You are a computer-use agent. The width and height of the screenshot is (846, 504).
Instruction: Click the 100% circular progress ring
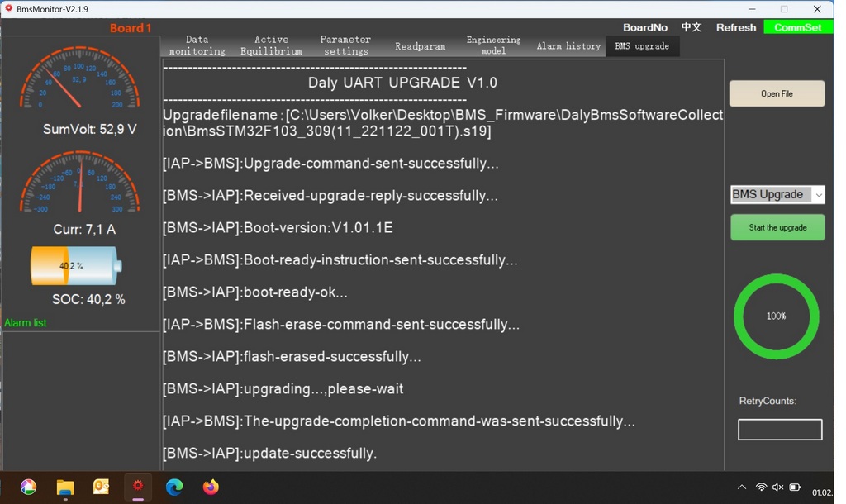coord(777,316)
